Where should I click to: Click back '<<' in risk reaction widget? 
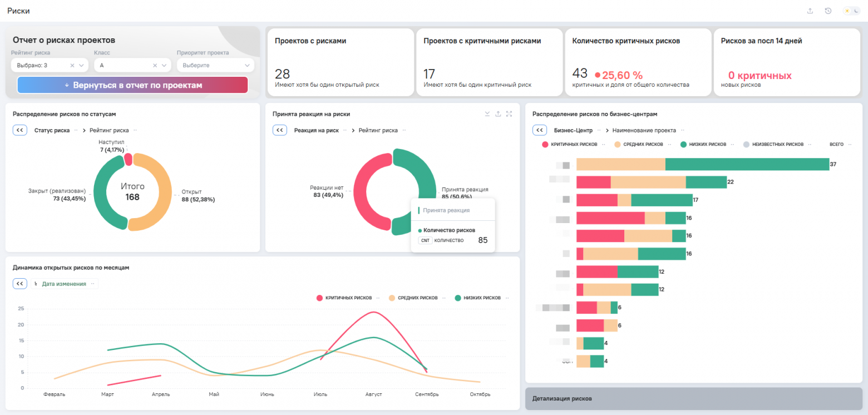tap(279, 130)
